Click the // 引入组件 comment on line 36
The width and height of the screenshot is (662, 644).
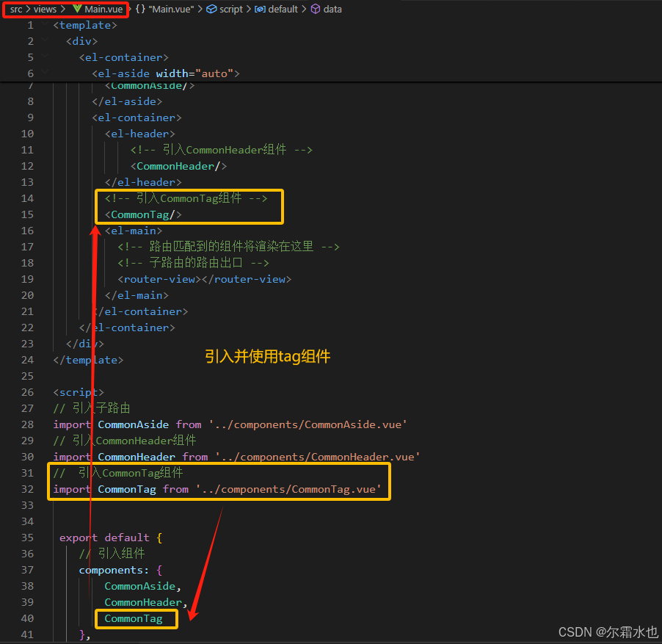(112, 553)
